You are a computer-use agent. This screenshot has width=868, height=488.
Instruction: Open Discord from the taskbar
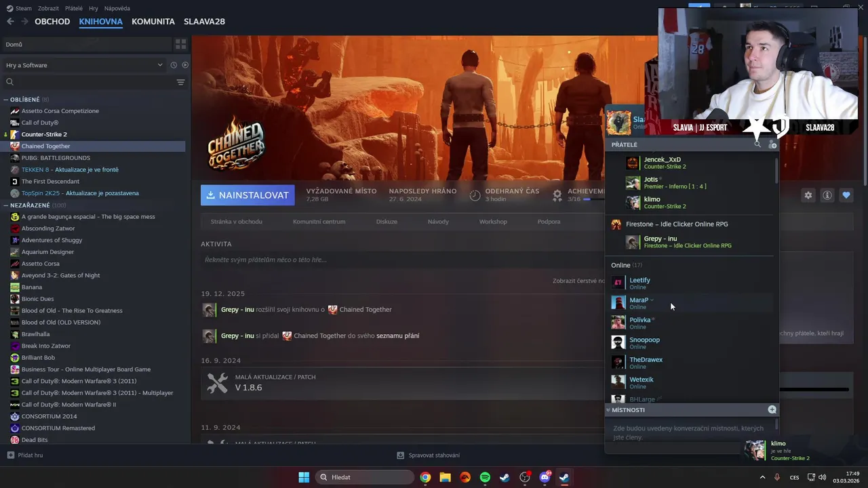[545, 477]
